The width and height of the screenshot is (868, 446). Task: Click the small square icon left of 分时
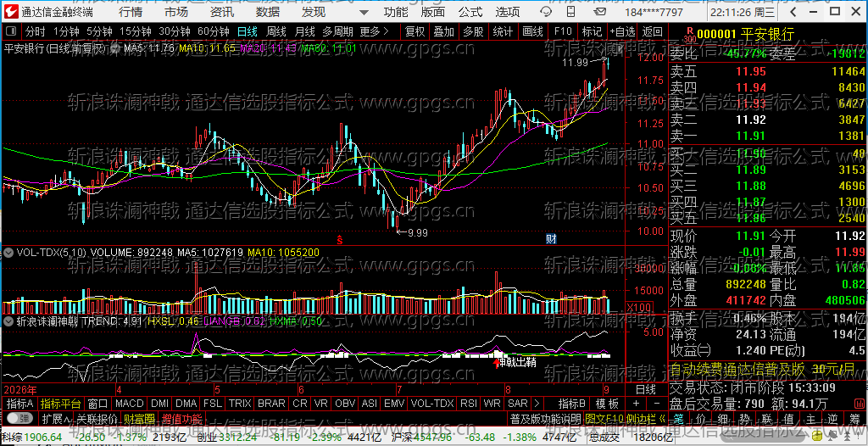[x=12, y=31]
